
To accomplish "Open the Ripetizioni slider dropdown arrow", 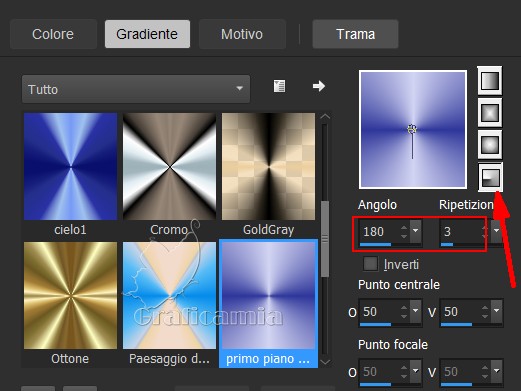I will tap(497, 231).
